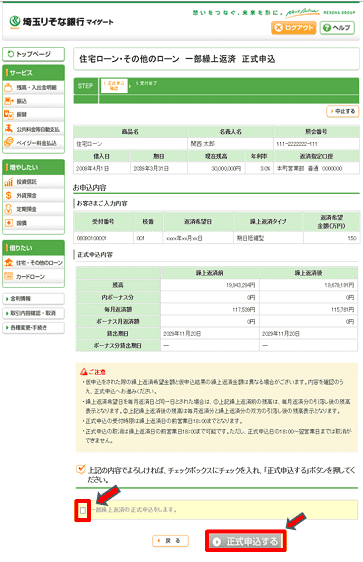
Task: Click the 振込 transfer icon
Action: [x=9, y=101]
